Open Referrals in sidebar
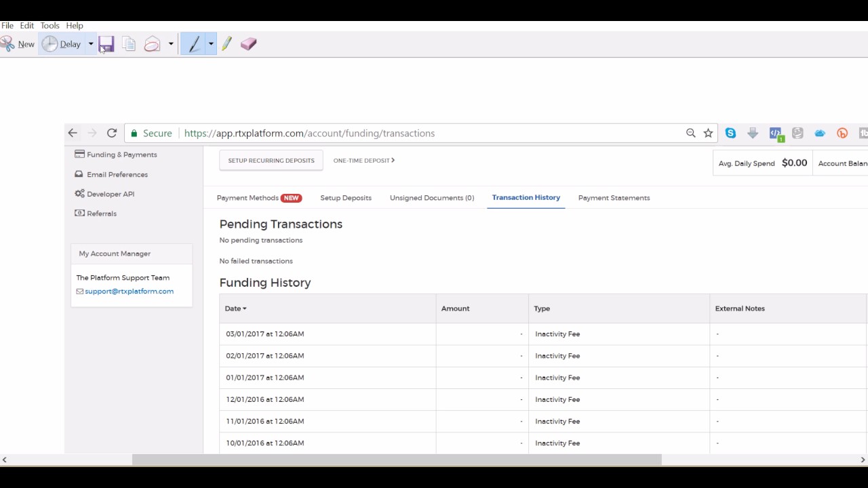Viewport: 868px width, 488px height. pos(96,213)
